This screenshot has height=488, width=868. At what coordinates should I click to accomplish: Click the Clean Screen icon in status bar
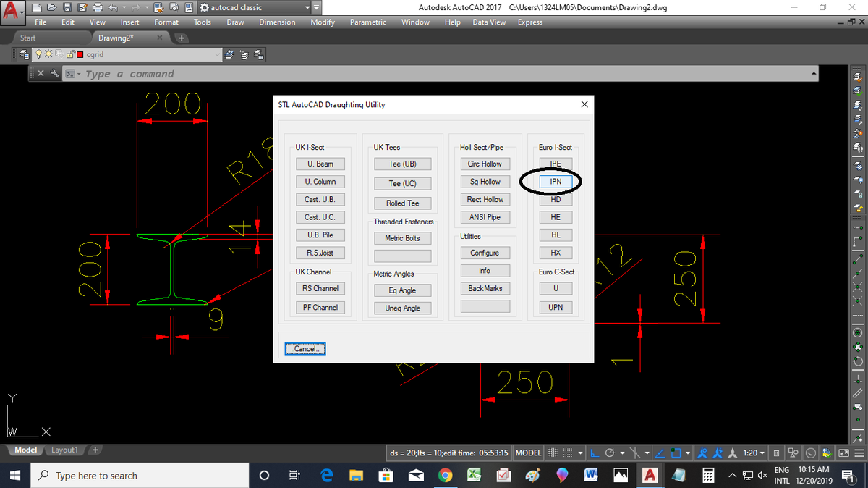coord(844,453)
